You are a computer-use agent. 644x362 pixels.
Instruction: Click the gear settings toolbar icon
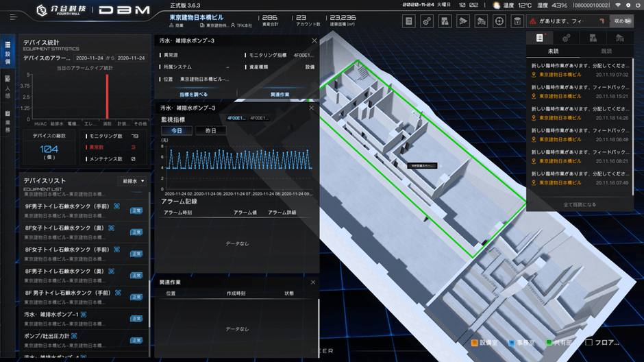click(x=427, y=21)
